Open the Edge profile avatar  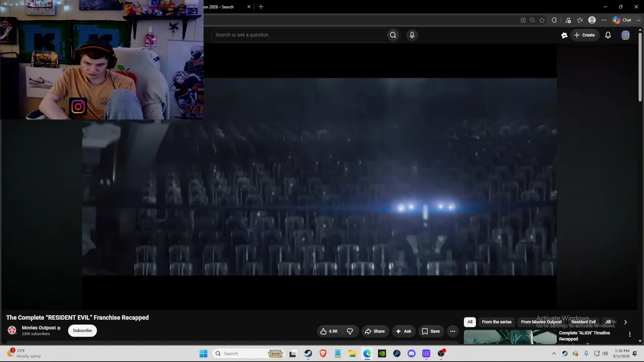click(592, 20)
